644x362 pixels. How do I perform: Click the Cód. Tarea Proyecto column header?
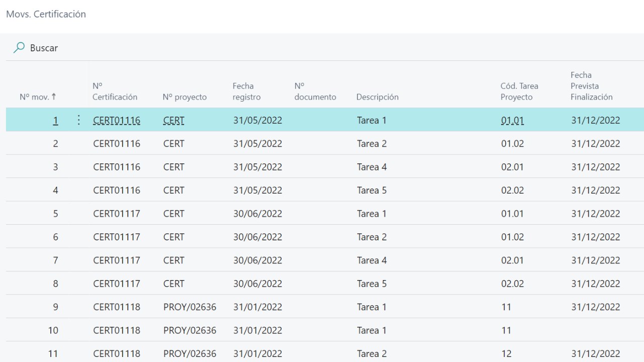pos(519,92)
